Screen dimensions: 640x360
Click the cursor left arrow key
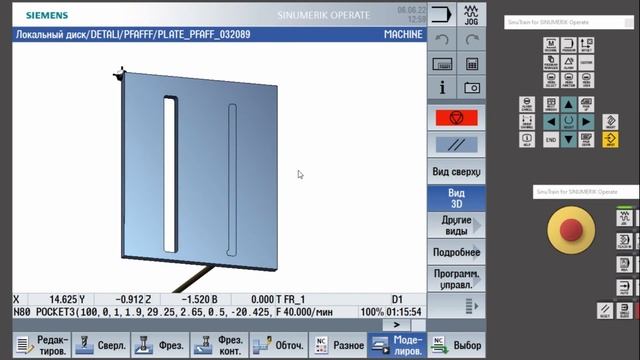coord(551,122)
